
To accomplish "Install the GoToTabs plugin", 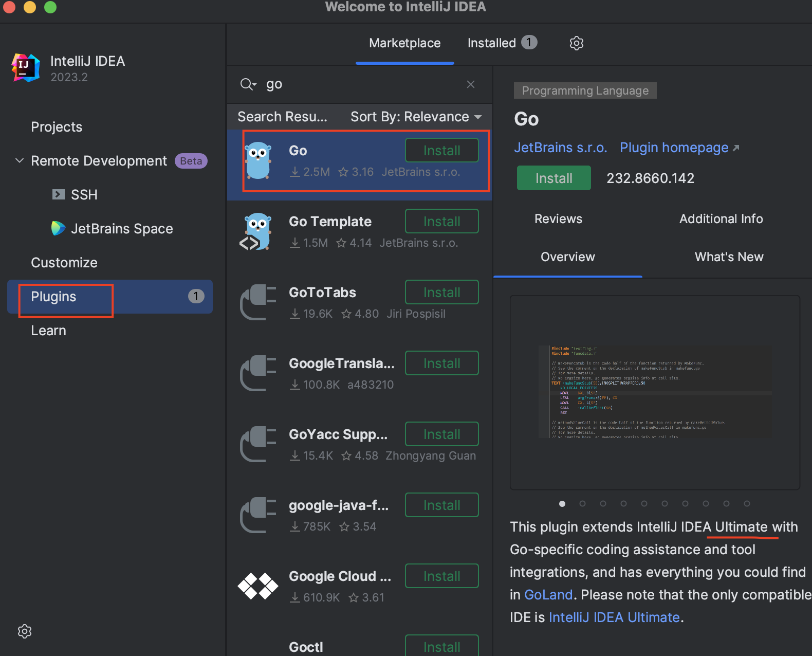I will click(x=442, y=293).
